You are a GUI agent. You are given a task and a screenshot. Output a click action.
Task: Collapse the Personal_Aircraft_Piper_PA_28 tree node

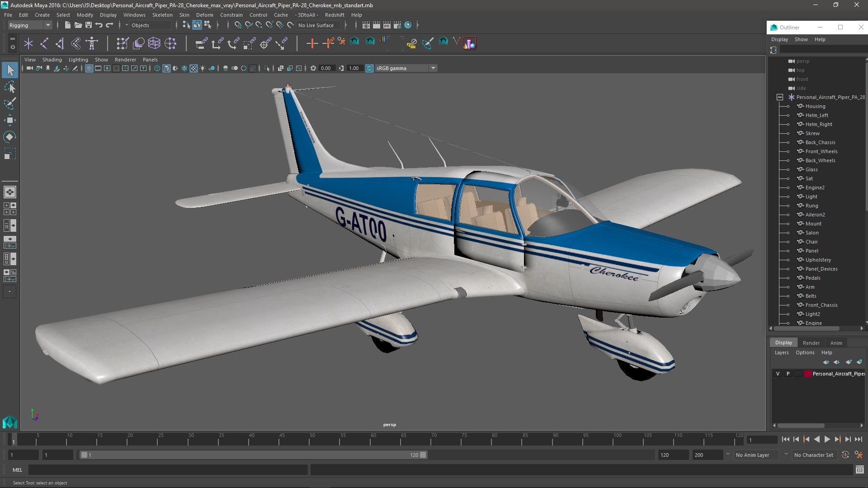[780, 97]
